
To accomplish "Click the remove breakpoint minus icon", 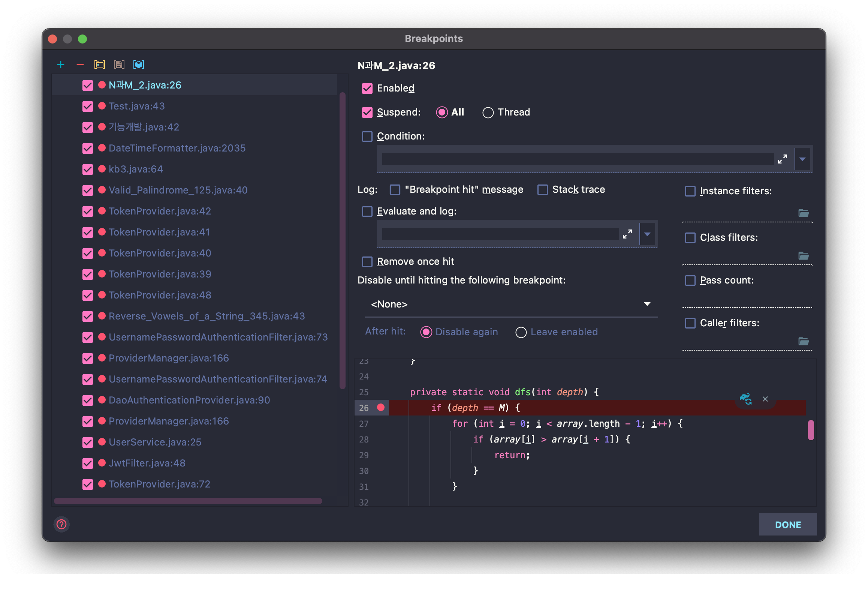I will 80,64.
